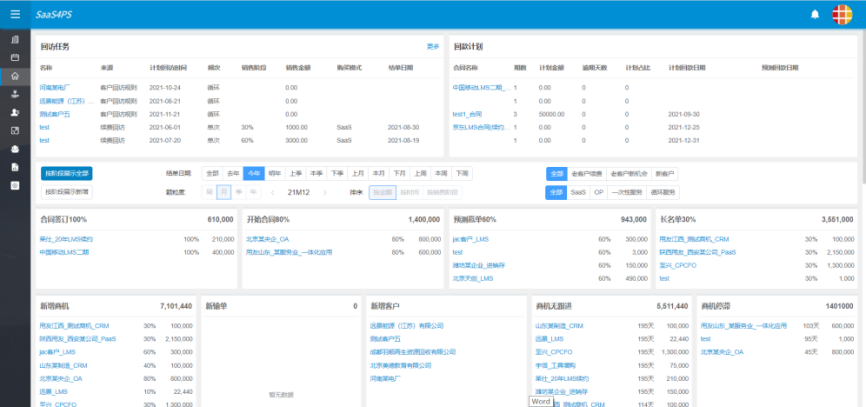Filter by 一次性服务
The height and width of the screenshot is (407, 866).
click(x=627, y=192)
